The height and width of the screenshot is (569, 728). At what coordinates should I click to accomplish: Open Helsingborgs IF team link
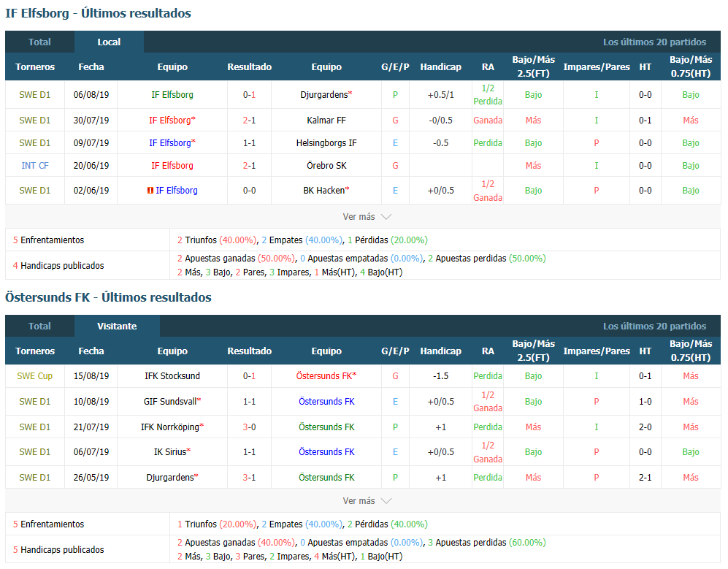(326, 143)
